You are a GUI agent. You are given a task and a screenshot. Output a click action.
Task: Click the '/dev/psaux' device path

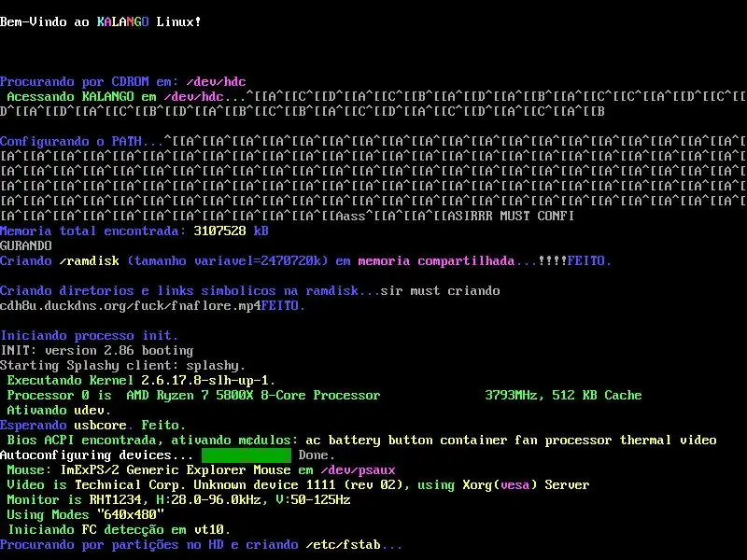click(x=359, y=470)
